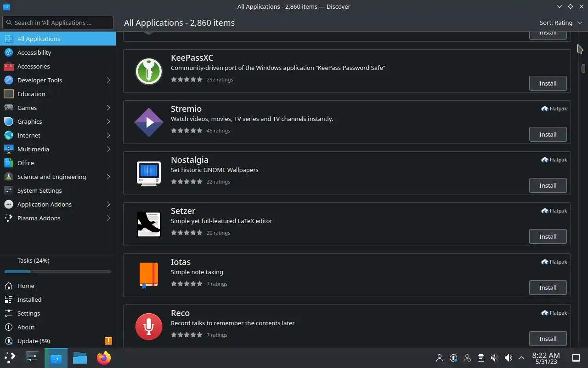Click the orange update warning badge
Viewport: 588px width, 368px height.
pos(108,341)
